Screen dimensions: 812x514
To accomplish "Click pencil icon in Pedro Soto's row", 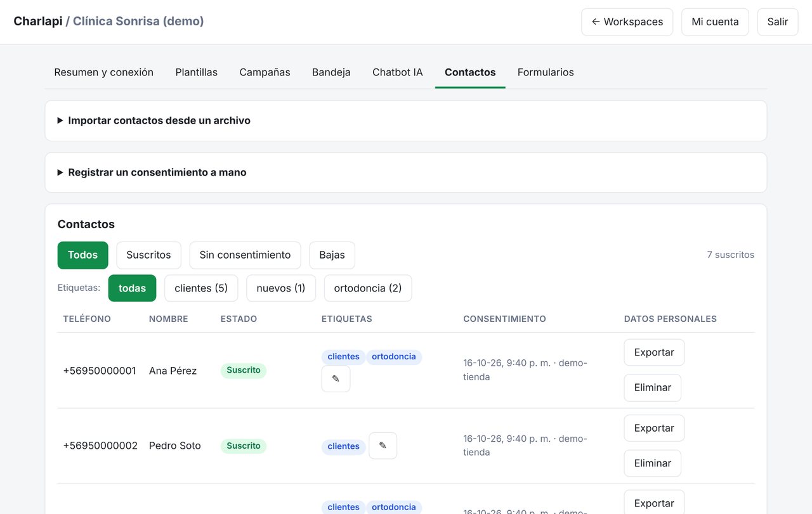I will tap(383, 446).
